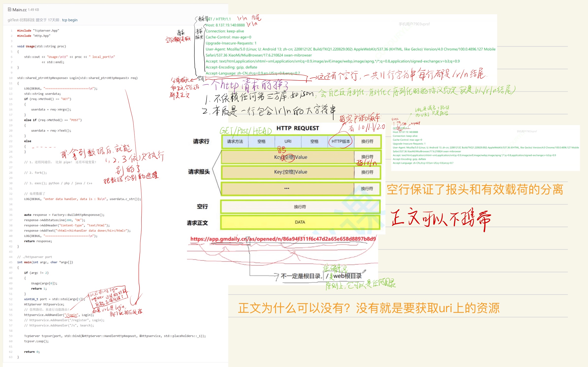
Task: Click the Main.cc document icon
Action: click(9, 10)
